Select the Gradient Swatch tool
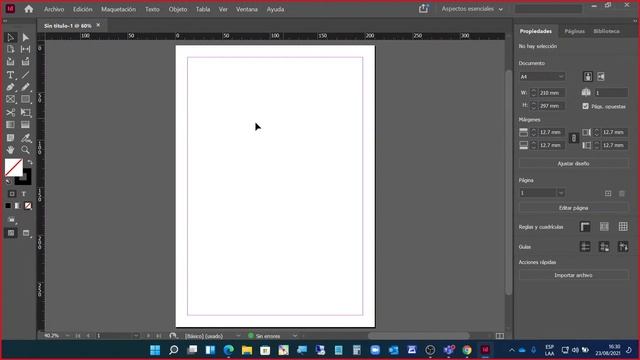Screen dimensions: 640x360 11,124
